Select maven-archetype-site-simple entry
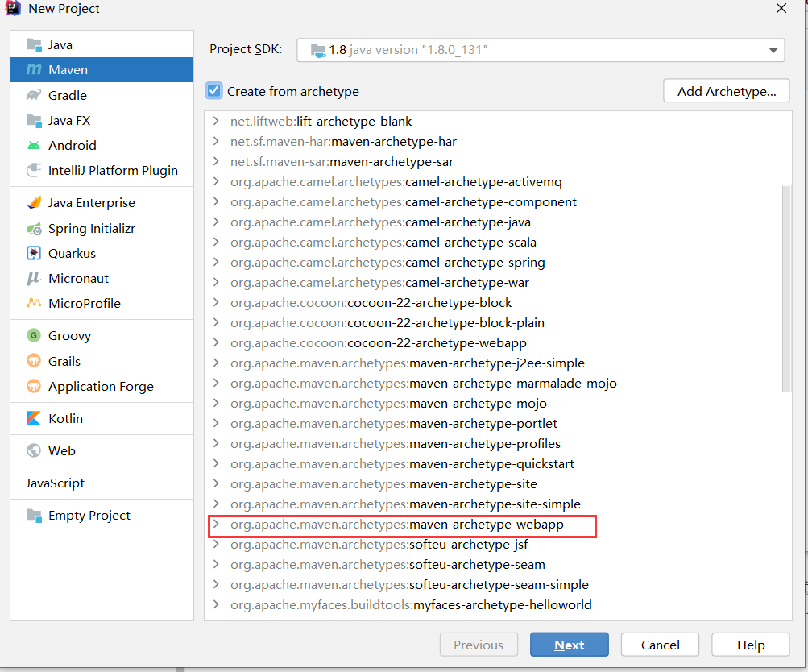Image resolution: width=808 pixels, height=672 pixels. point(405,504)
